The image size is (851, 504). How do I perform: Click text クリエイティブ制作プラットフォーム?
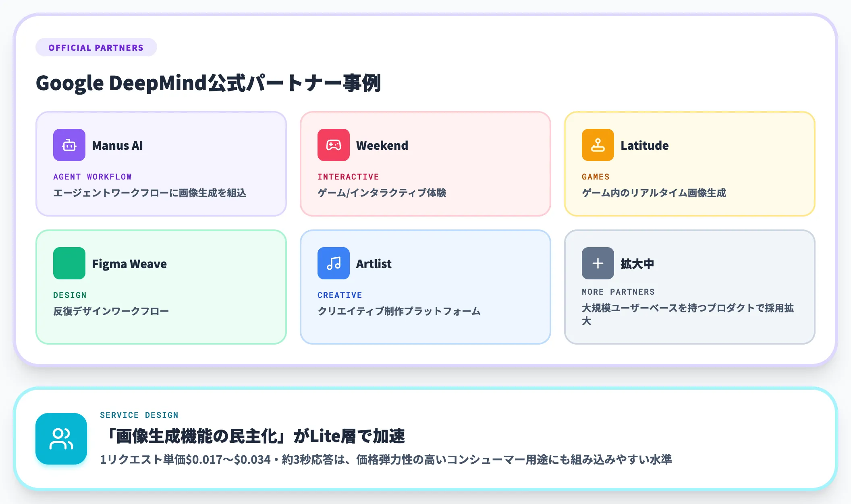point(399,311)
